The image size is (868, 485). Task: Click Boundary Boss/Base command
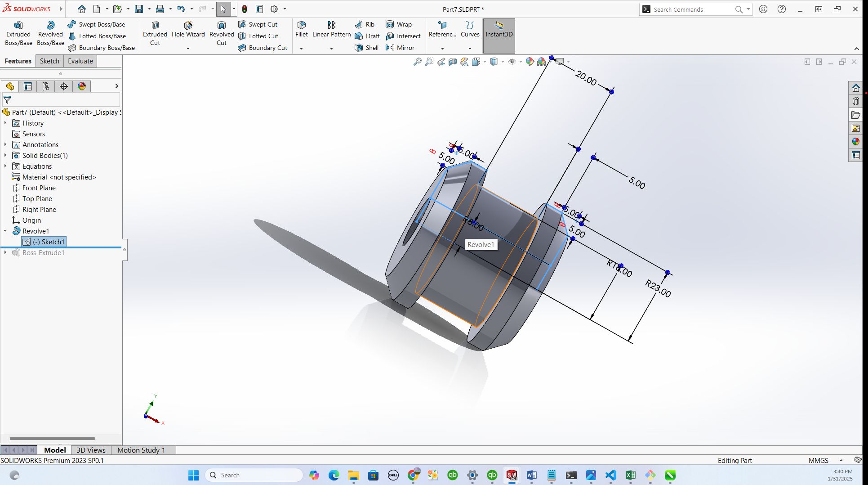pos(101,48)
